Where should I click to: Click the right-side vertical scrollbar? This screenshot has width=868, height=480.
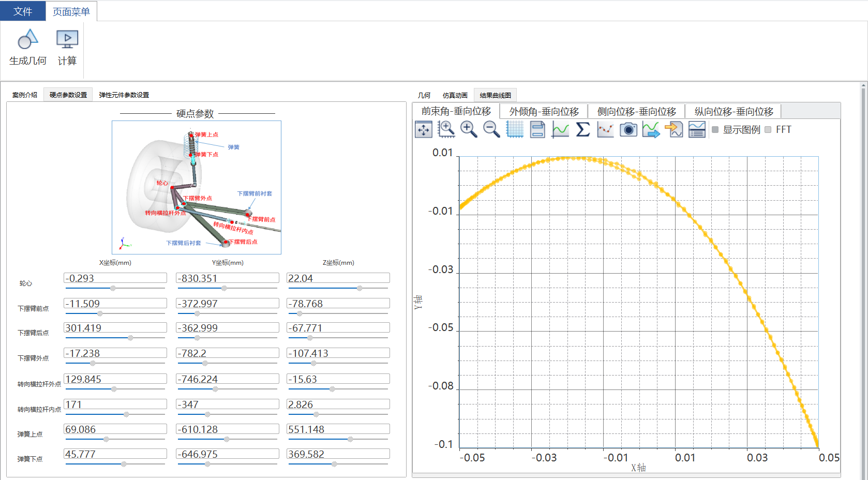coord(863,280)
